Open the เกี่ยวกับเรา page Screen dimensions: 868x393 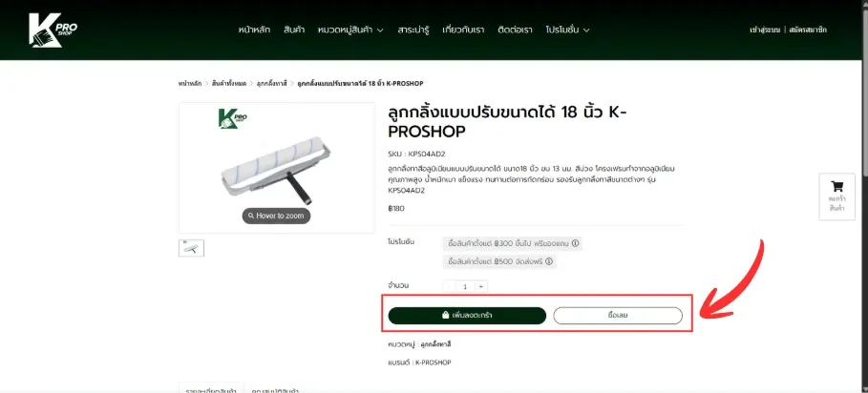click(463, 30)
